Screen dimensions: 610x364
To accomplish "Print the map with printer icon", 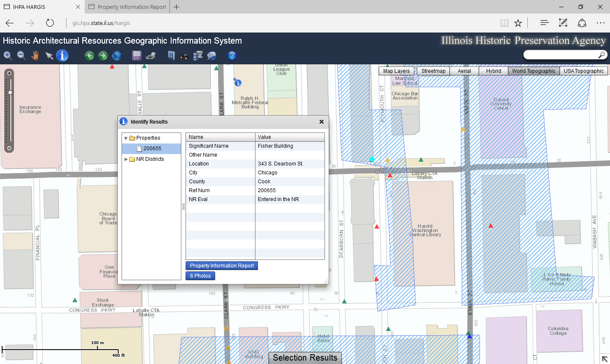I will pos(150,55).
